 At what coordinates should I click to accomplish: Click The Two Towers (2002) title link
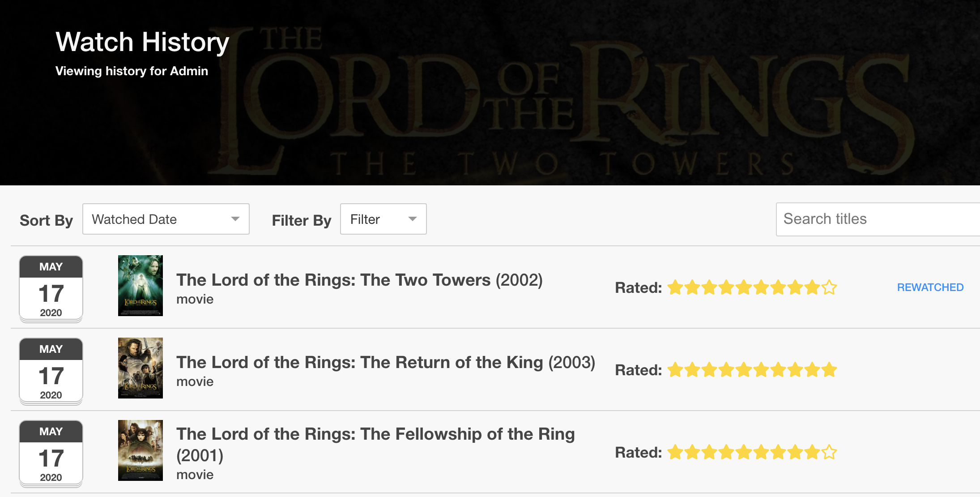click(x=359, y=280)
